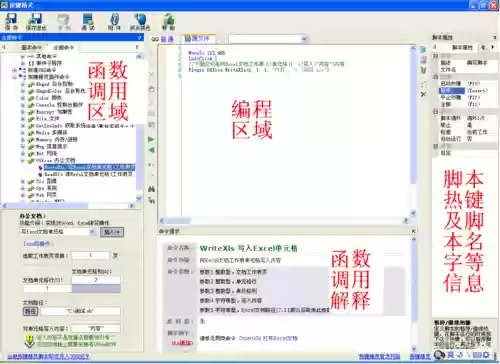Open the Excel command type dropdown
500x364 pixels.
click(x=93, y=232)
